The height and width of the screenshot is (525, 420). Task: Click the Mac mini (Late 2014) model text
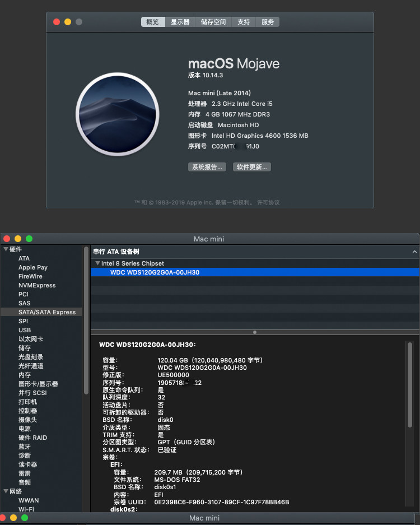point(219,93)
